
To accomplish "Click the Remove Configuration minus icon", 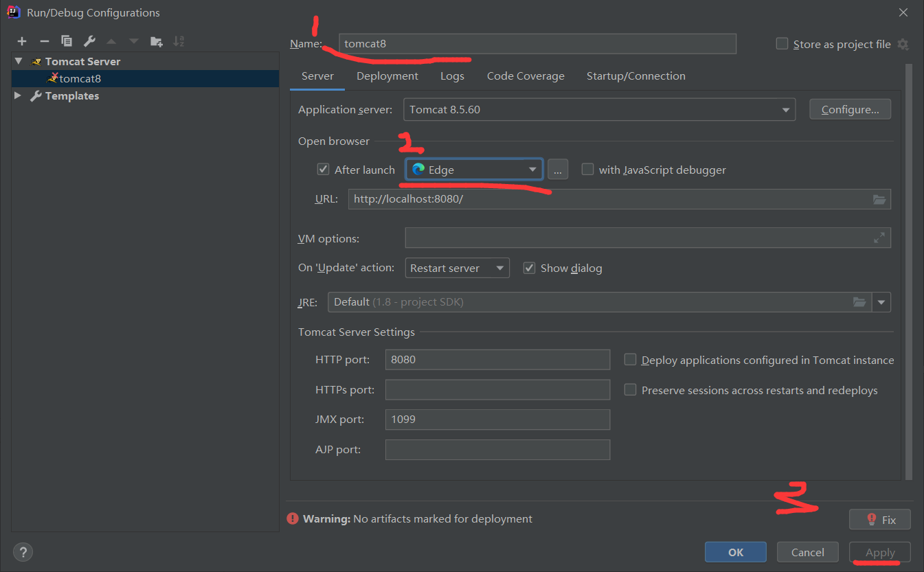I will (44, 41).
